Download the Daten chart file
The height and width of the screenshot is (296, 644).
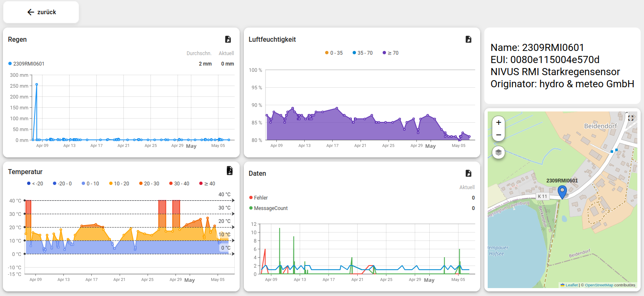[x=469, y=173]
